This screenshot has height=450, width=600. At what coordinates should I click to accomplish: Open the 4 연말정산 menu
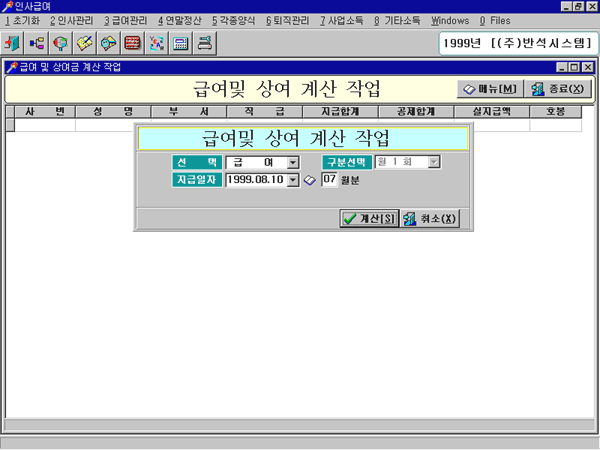pos(180,20)
